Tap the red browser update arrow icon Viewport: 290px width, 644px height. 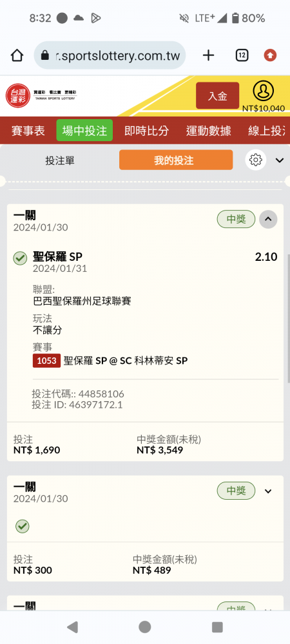pyautogui.click(x=270, y=55)
